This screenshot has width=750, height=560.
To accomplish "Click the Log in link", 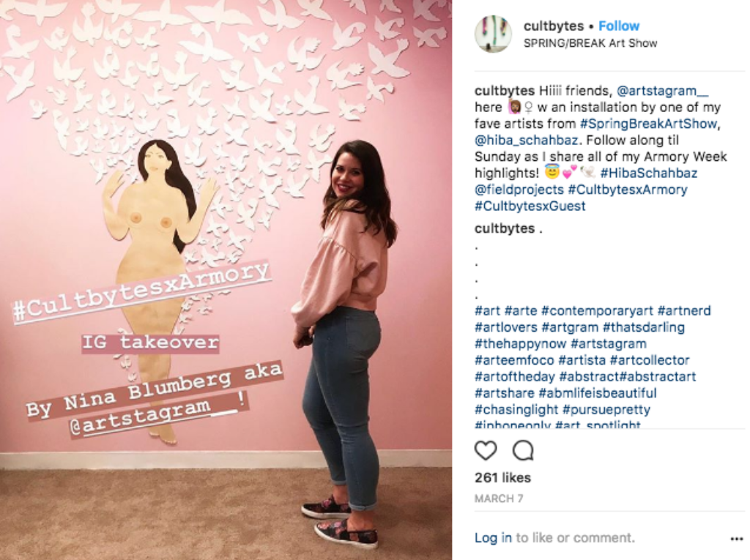I will tap(493, 538).
